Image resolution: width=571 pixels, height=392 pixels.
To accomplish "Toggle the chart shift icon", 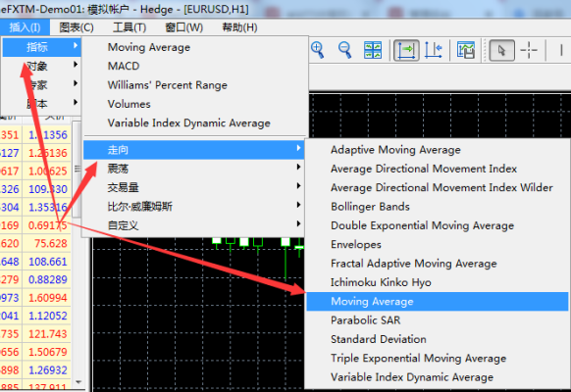I will pos(434,50).
